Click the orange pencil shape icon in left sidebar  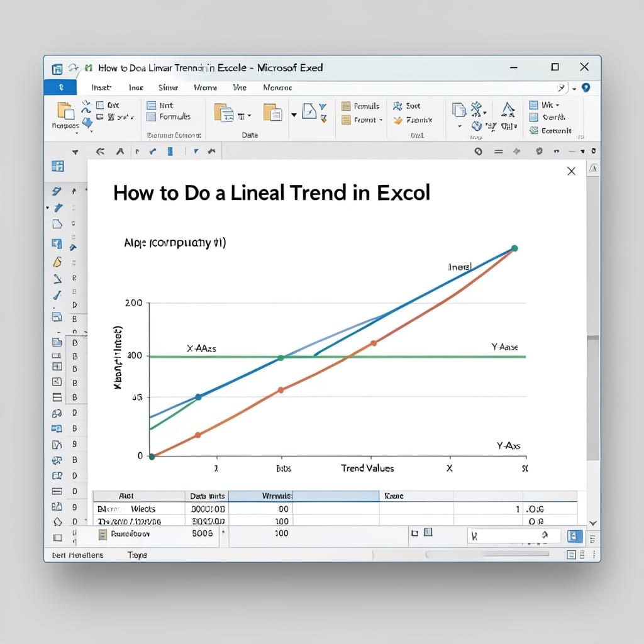coord(57,262)
